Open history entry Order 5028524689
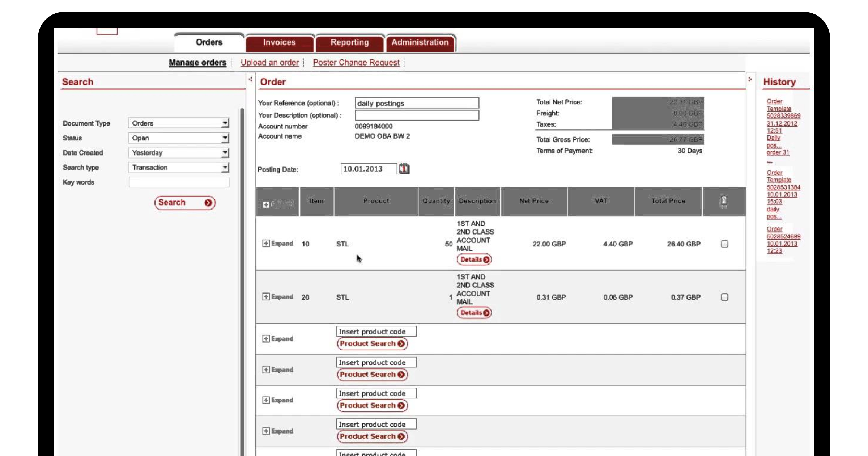The image size is (868, 456). [x=783, y=240]
